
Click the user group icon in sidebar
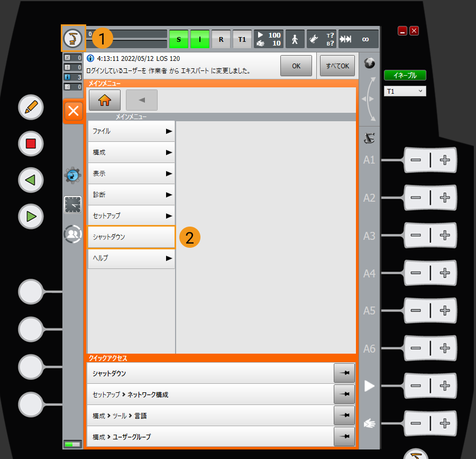(73, 234)
